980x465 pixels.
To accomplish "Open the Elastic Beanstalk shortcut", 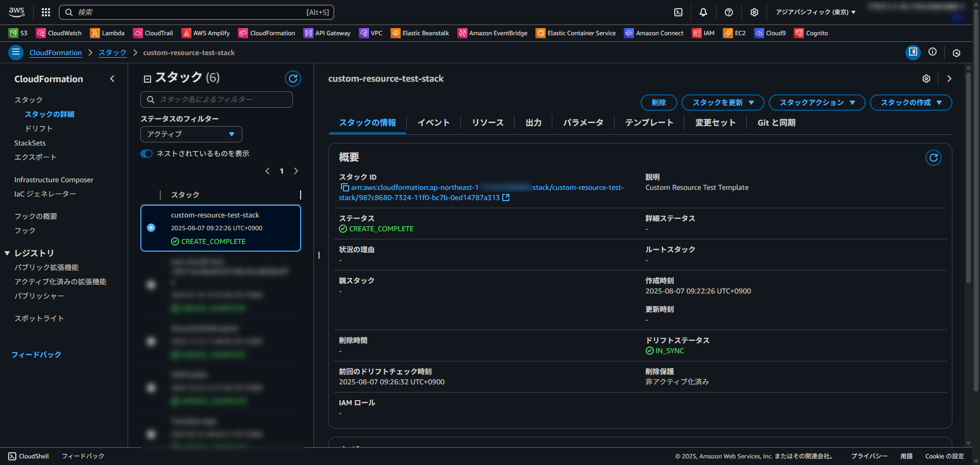I will (x=420, y=33).
